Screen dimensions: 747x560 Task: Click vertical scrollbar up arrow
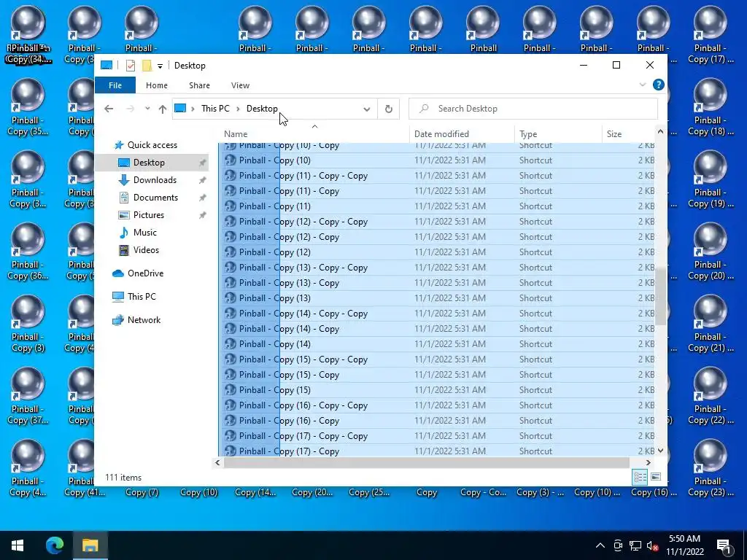click(660, 131)
